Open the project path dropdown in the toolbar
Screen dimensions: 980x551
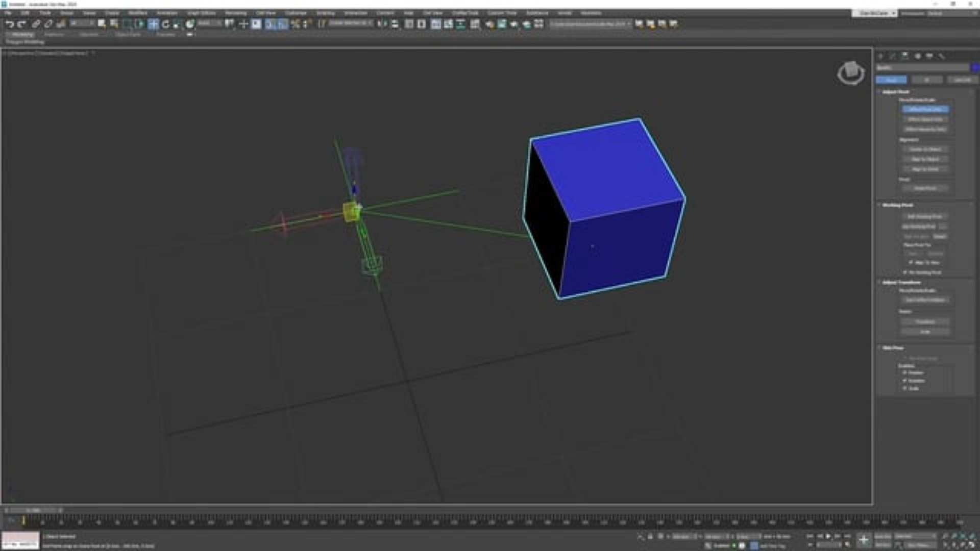pos(629,24)
